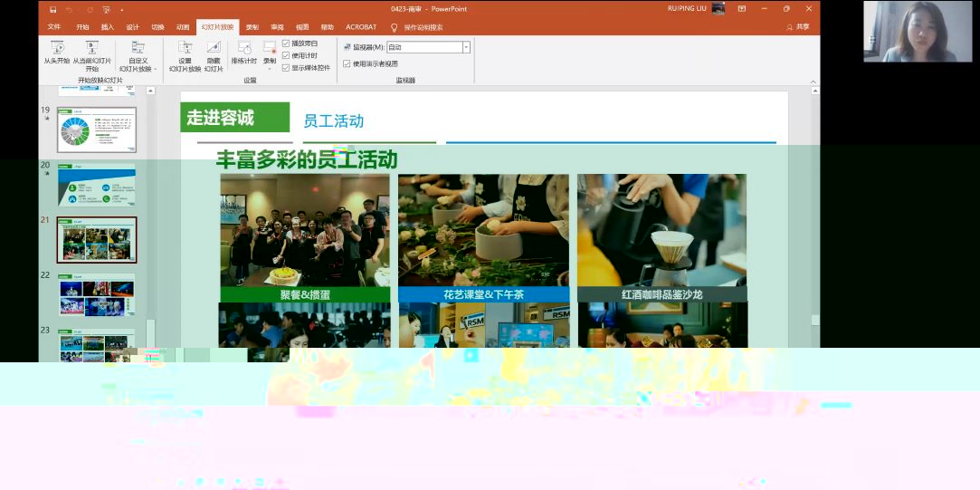Select the 聚餐&掼蛋 group photo
Image resolution: width=980 pixels, height=490 pixels.
[x=305, y=230]
